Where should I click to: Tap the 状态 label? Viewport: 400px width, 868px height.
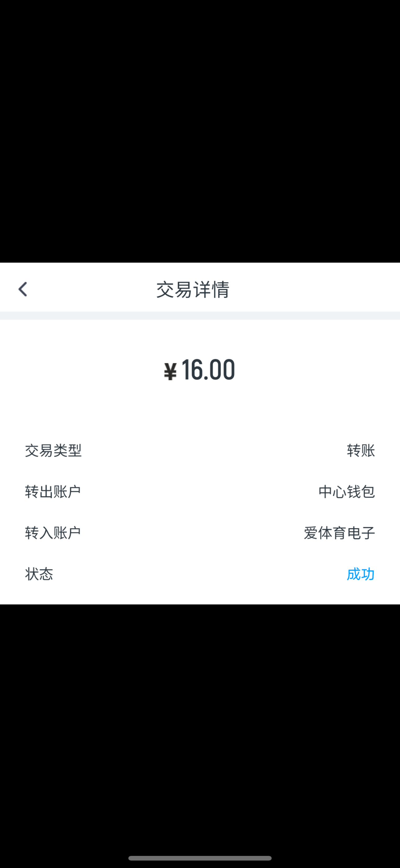point(39,574)
